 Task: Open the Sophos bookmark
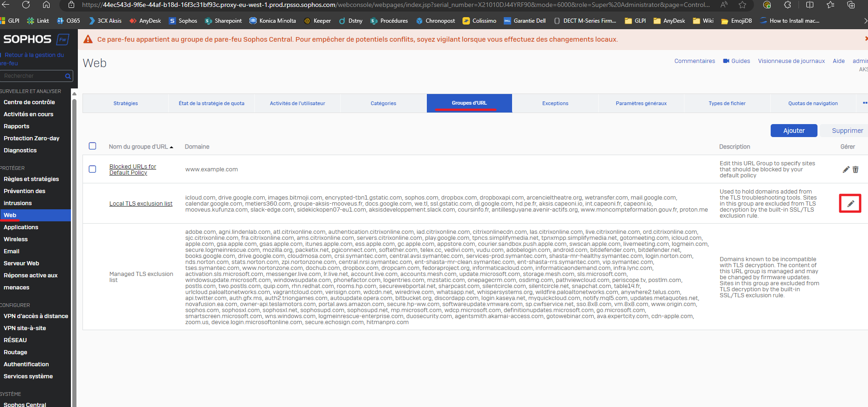[x=183, y=21]
